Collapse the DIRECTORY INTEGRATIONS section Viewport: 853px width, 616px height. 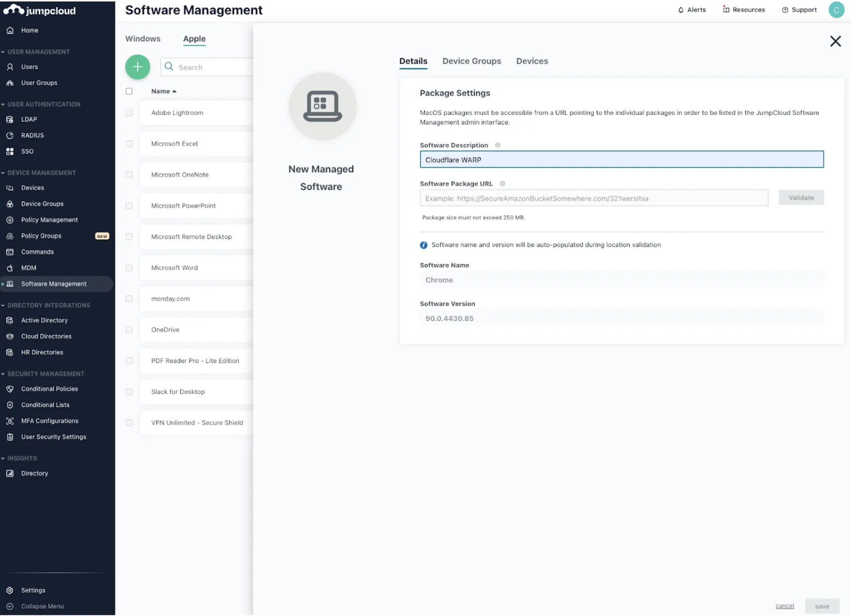pos(3,305)
